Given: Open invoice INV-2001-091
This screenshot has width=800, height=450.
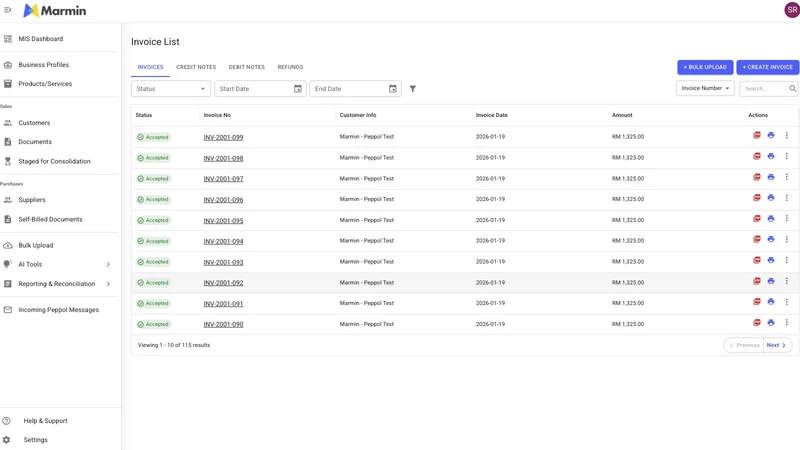Looking at the screenshot, I should point(223,304).
